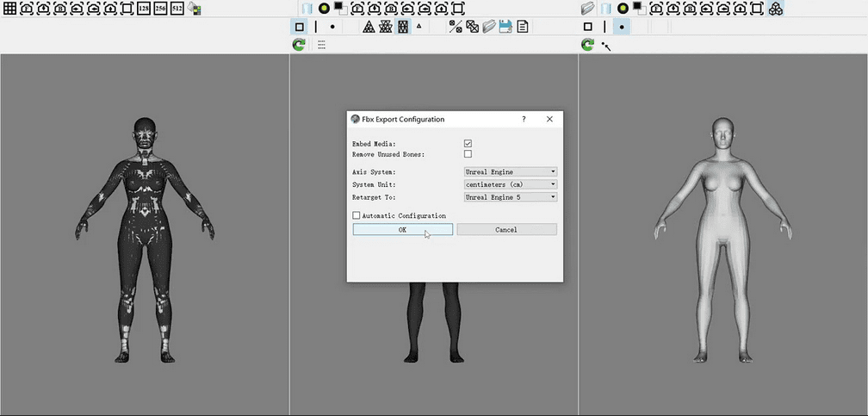Open the System Unit dropdown
This screenshot has width=868, height=416.
(x=511, y=184)
